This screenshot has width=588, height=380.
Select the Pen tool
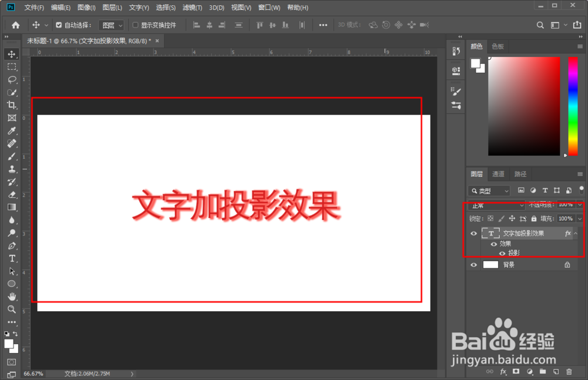coord(12,246)
